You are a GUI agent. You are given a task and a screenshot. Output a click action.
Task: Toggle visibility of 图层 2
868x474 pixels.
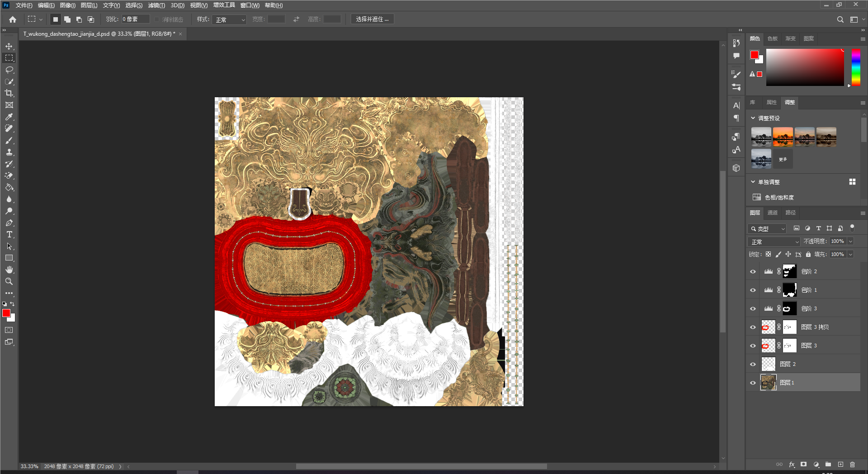pos(753,365)
